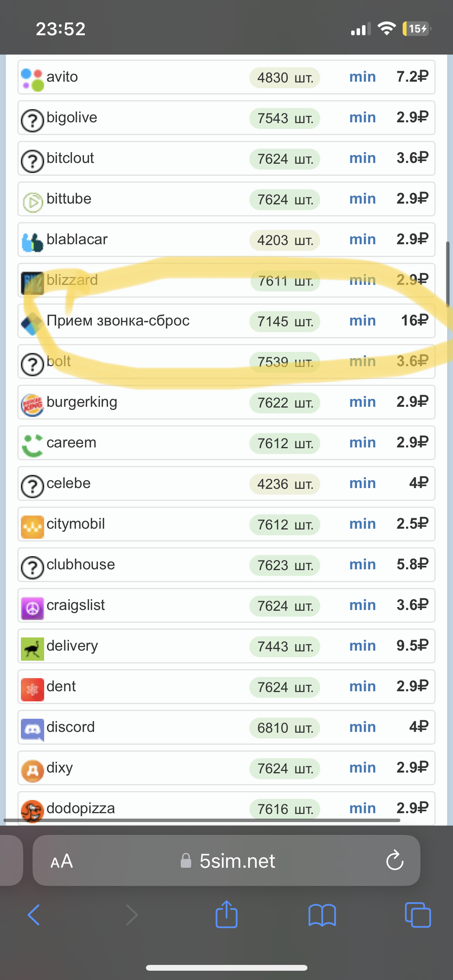This screenshot has width=453, height=980.
Task: Open Safari bookmarks book icon
Action: point(322,915)
